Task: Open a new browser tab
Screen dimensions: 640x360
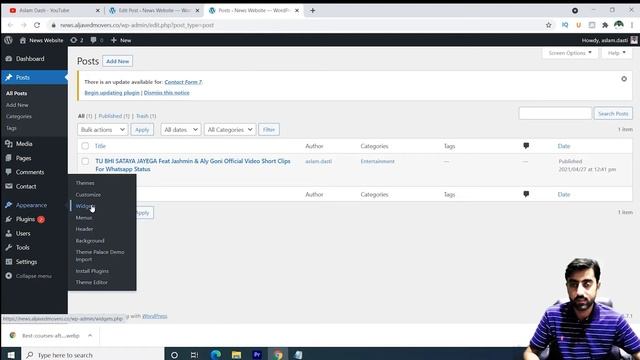Action: [x=313, y=11]
